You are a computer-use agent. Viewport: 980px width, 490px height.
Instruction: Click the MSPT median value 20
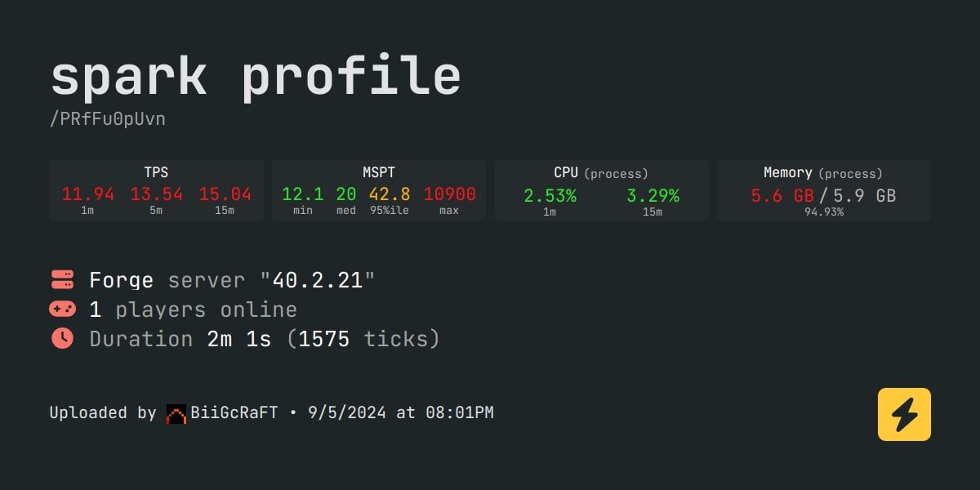346,194
